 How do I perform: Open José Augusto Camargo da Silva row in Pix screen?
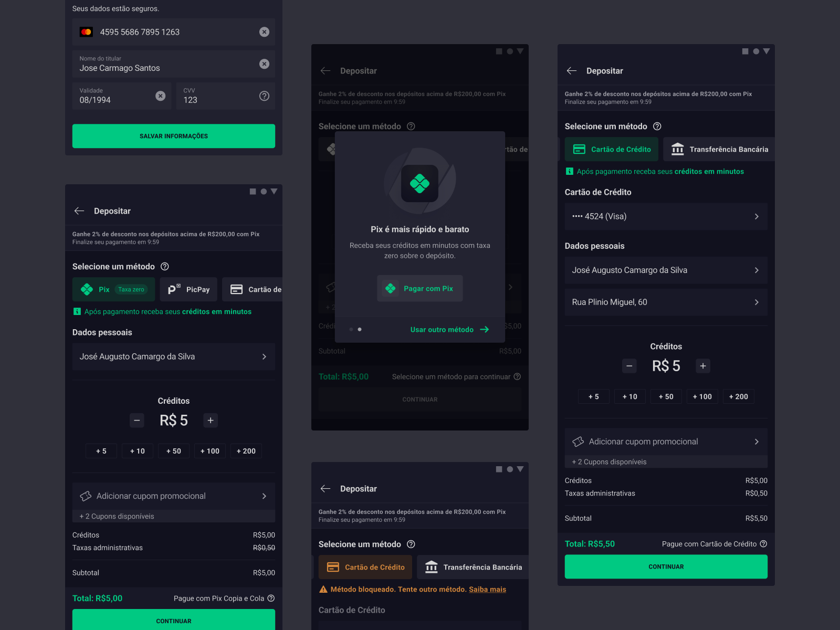(x=174, y=357)
